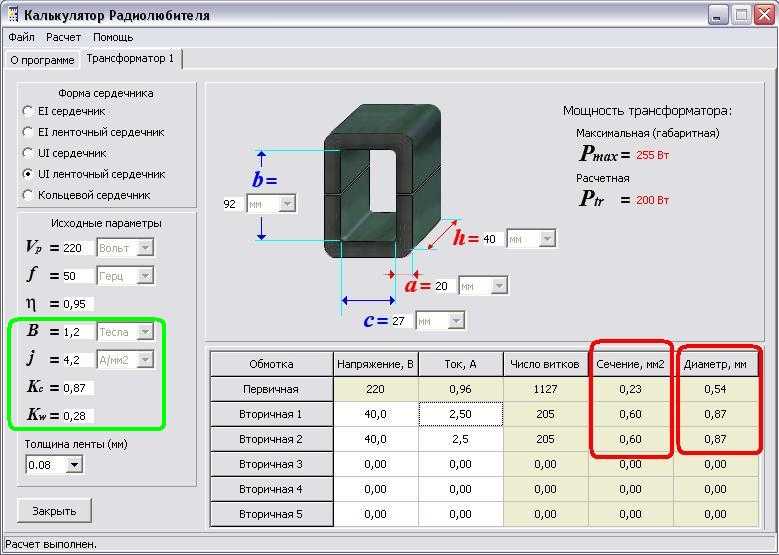
Task: Click the dimension a field with 20
Action: [444, 286]
